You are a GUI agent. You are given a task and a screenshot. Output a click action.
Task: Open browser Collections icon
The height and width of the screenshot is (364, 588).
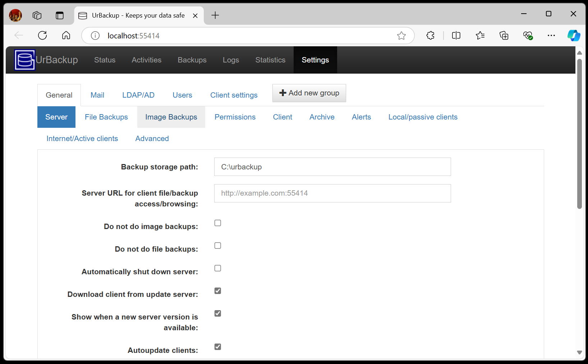pos(504,36)
